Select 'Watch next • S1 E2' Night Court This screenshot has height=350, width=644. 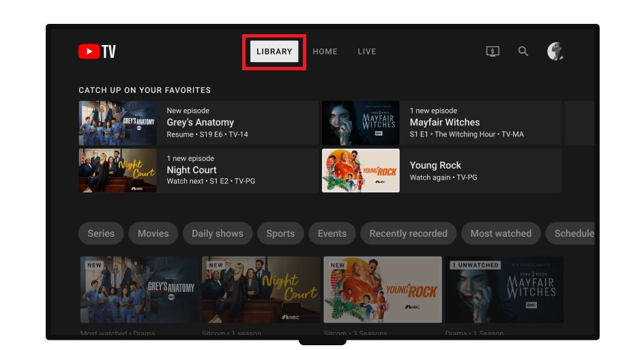click(x=211, y=181)
